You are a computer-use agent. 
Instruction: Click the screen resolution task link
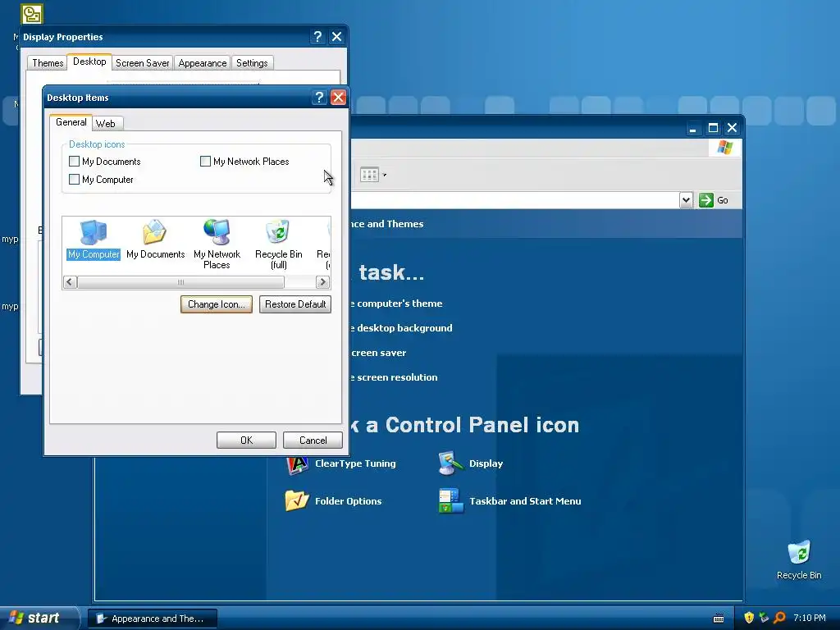tap(395, 377)
